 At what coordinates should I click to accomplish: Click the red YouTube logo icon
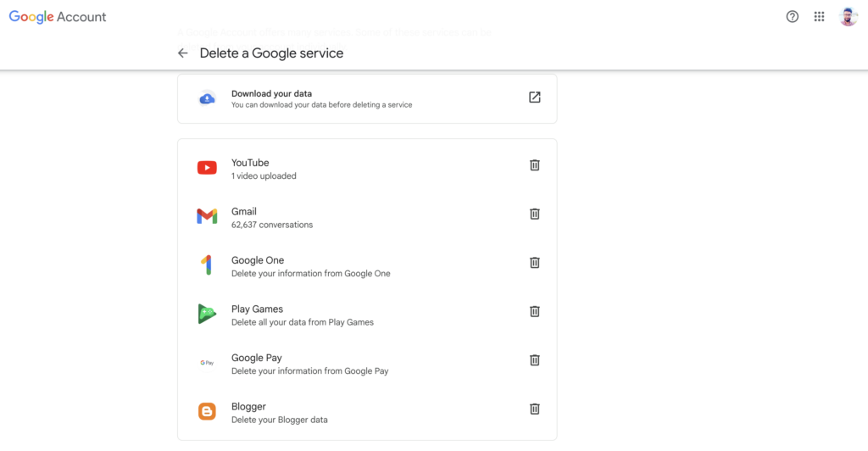pos(207,168)
